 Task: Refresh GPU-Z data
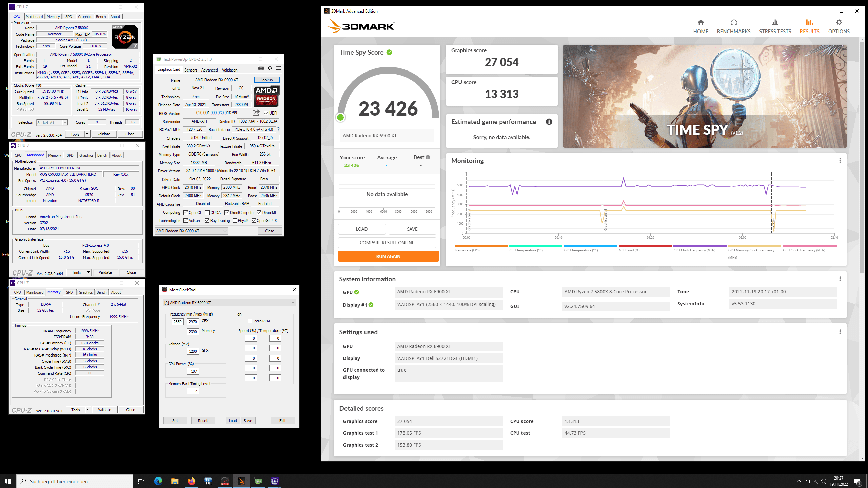(x=270, y=68)
